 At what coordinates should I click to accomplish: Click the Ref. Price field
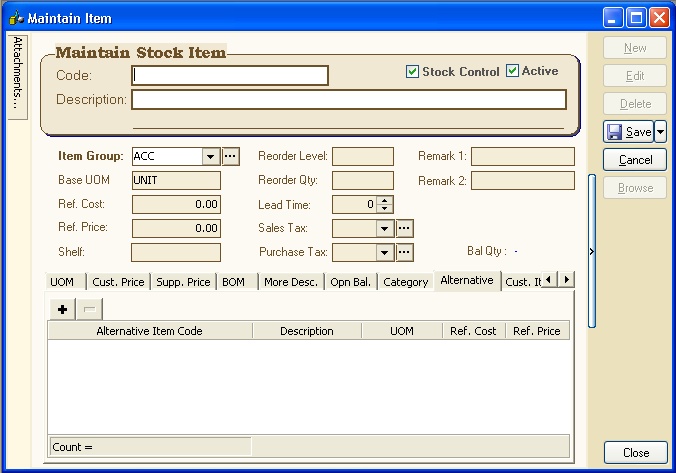pyautogui.click(x=176, y=228)
